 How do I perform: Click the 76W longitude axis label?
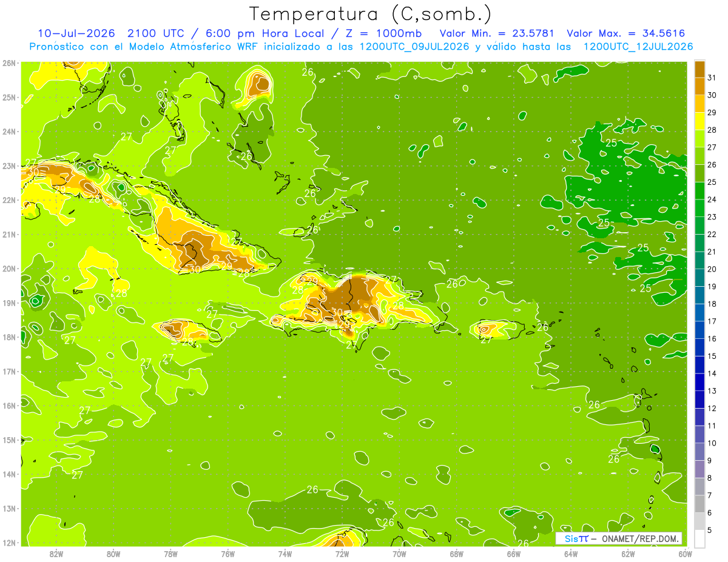[x=228, y=554]
